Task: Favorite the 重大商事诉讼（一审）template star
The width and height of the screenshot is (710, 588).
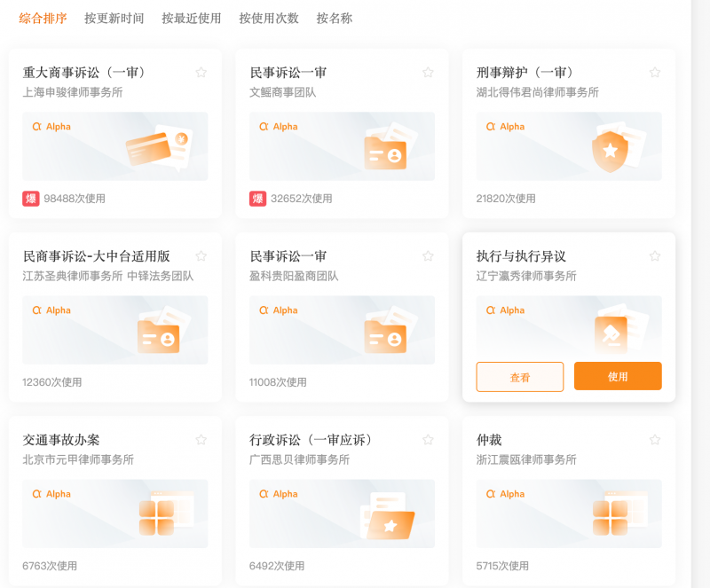Action: [x=201, y=73]
